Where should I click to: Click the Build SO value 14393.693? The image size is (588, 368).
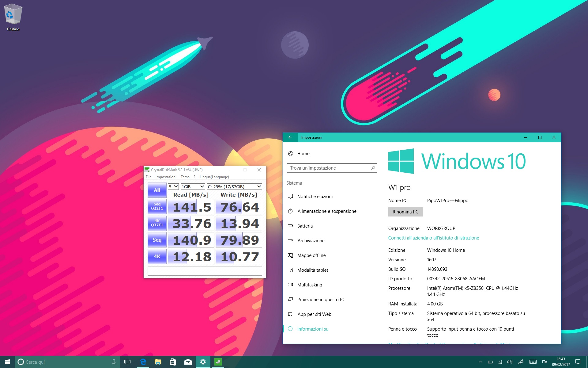point(437,269)
